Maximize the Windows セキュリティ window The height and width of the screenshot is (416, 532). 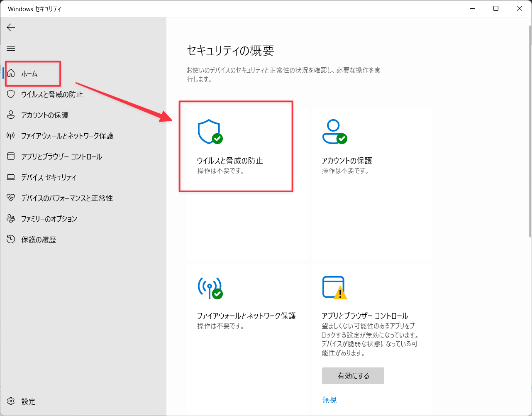pos(496,8)
